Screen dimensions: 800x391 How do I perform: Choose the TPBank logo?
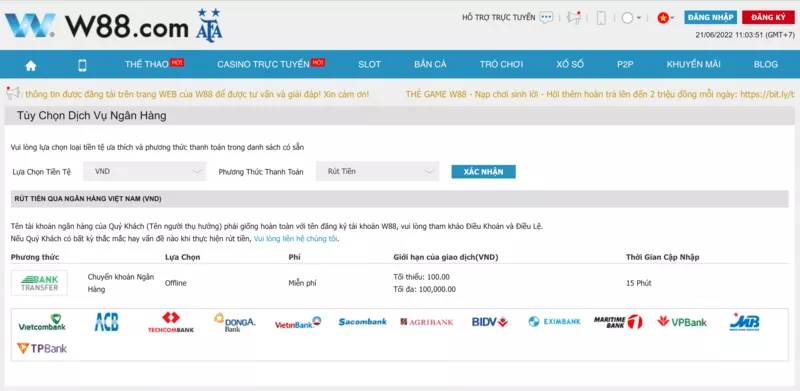42,349
